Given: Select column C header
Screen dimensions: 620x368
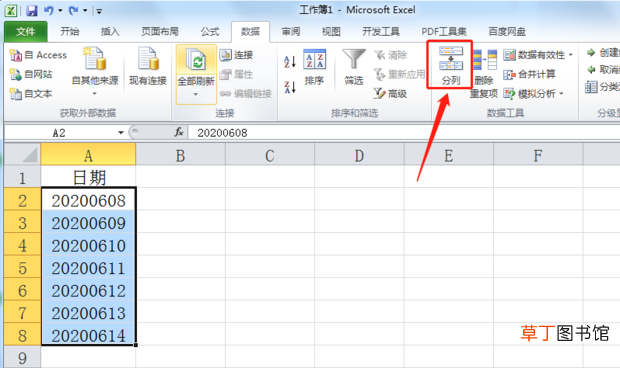Looking at the screenshot, I should [270, 155].
